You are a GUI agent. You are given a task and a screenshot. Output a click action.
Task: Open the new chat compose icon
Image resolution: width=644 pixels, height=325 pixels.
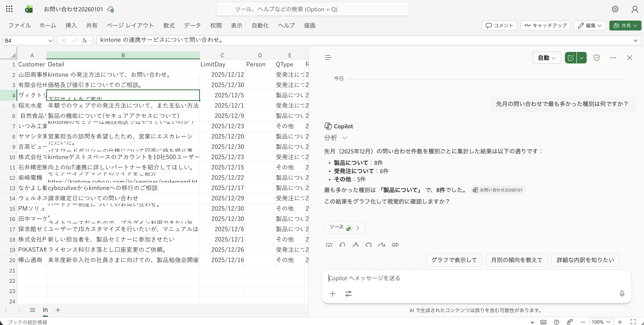tap(571, 57)
